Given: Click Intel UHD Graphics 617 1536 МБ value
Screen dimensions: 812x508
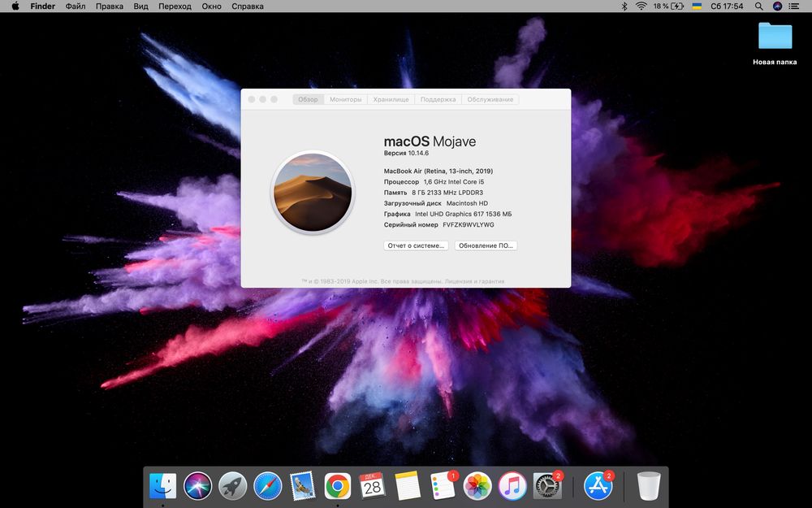Looking at the screenshot, I should point(463,214).
